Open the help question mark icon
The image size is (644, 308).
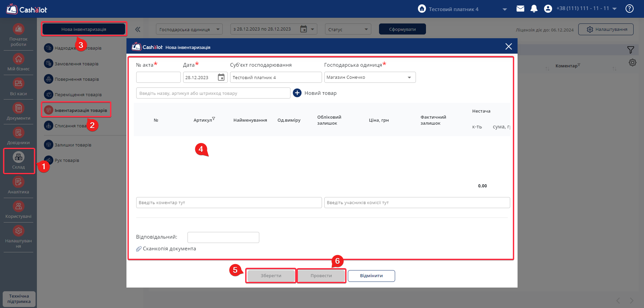tap(630, 9)
